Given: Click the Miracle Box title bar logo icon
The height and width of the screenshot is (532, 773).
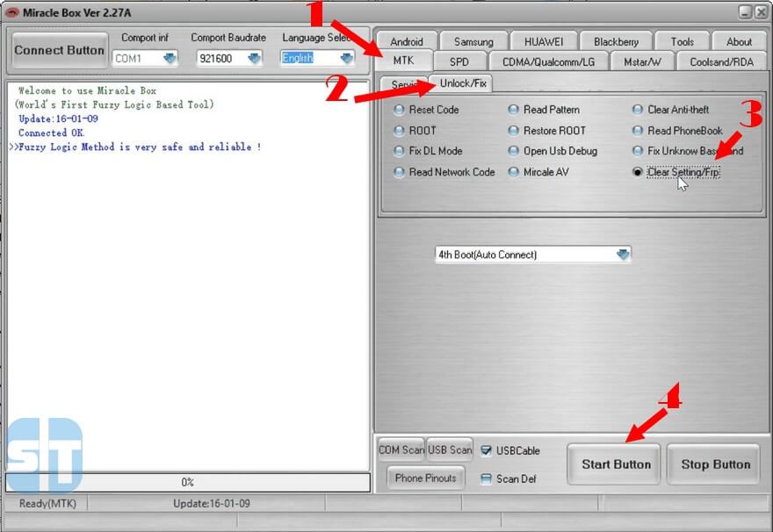Looking at the screenshot, I should click(12, 11).
